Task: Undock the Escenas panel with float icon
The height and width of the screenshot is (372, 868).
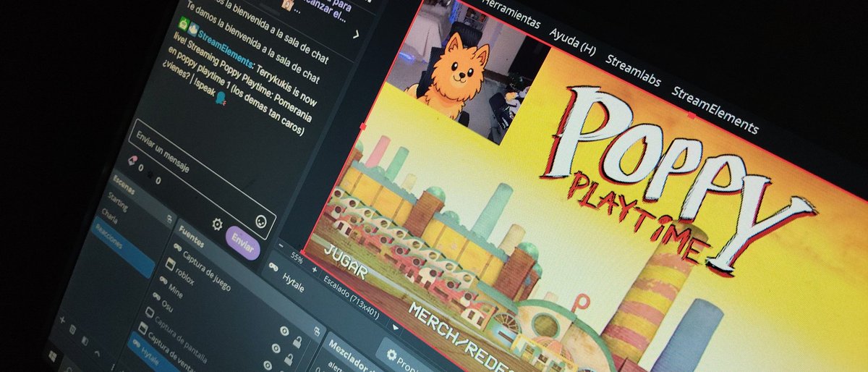Action: (170, 219)
